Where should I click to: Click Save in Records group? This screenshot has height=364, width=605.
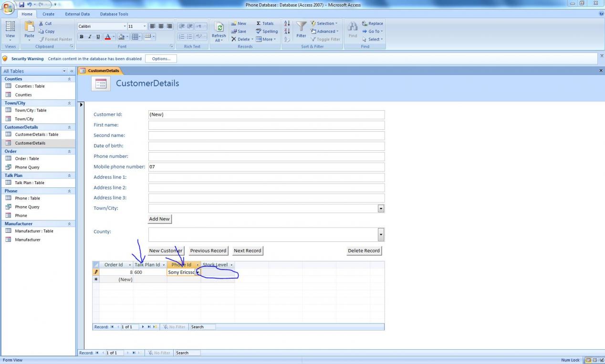click(x=239, y=31)
